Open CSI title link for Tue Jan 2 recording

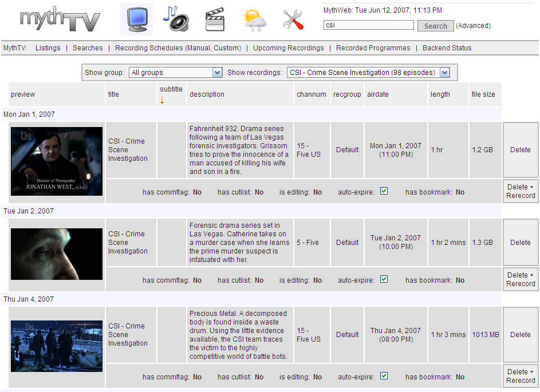[128, 242]
